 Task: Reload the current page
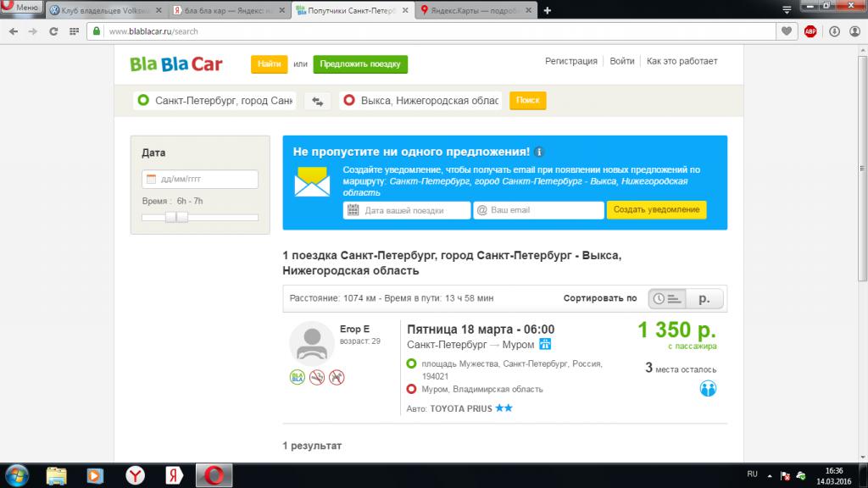[53, 31]
